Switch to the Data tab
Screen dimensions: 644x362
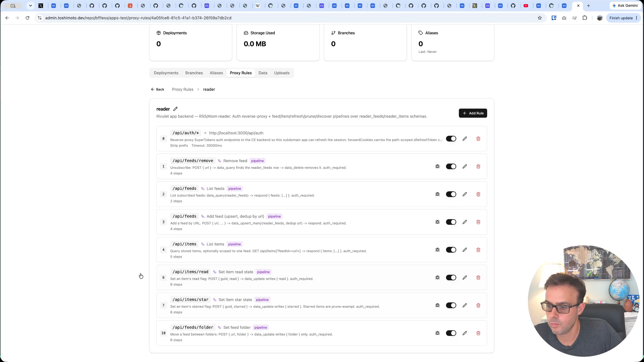(263, 73)
